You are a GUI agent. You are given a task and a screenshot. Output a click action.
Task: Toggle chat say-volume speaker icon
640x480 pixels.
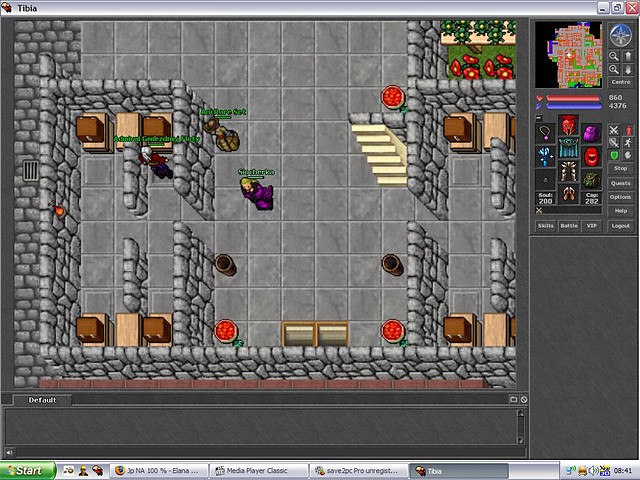9,452
